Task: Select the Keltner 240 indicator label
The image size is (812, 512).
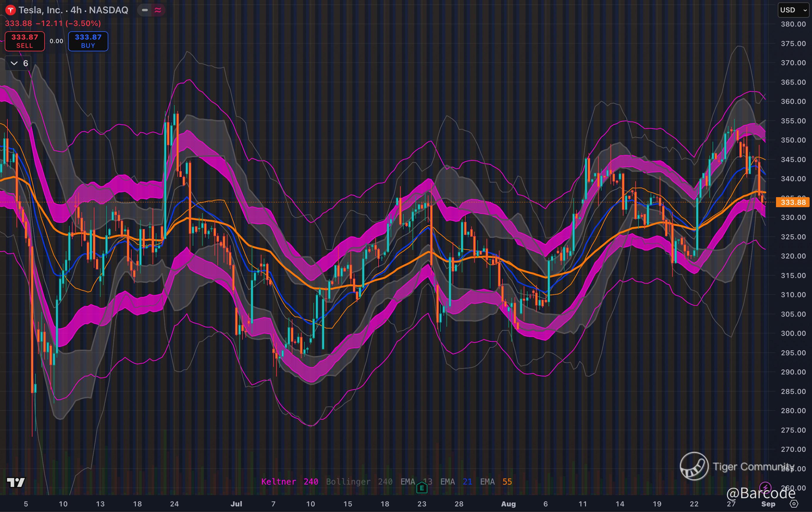Action: click(290, 482)
